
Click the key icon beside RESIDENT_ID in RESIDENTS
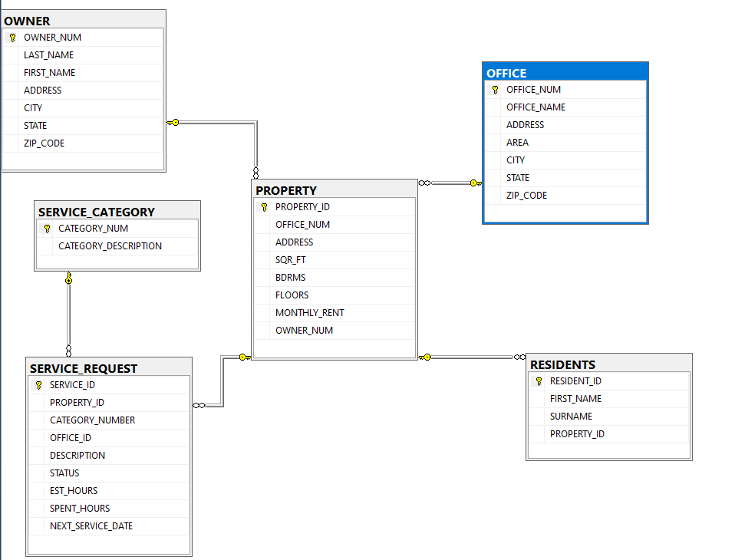tap(537, 380)
